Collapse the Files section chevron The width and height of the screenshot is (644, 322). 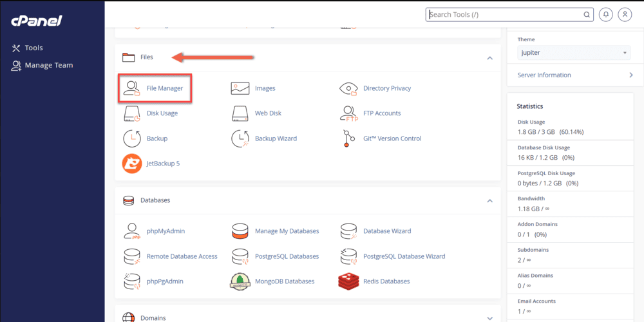(x=489, y=58)
